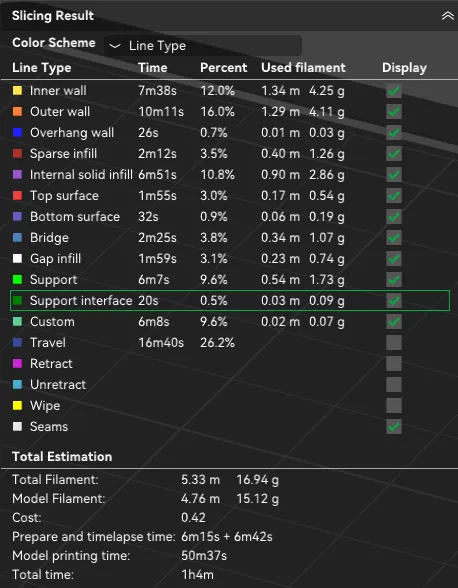Image resolution: width=458 pixels, height=588 pixels.
Task: Click the yellow Inner wall color swatch
Action: coord(17,90)
